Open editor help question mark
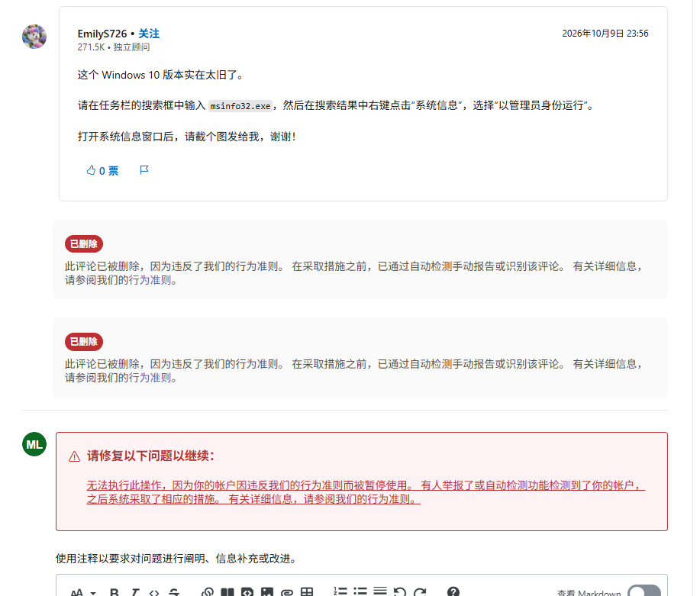 click(x=453, y=592)
